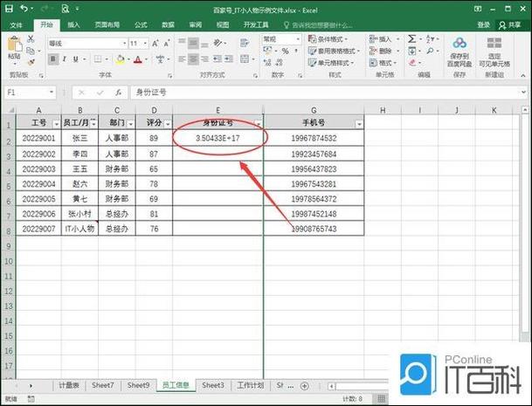Collapse the ribbon with the chevron

(523, 75)
